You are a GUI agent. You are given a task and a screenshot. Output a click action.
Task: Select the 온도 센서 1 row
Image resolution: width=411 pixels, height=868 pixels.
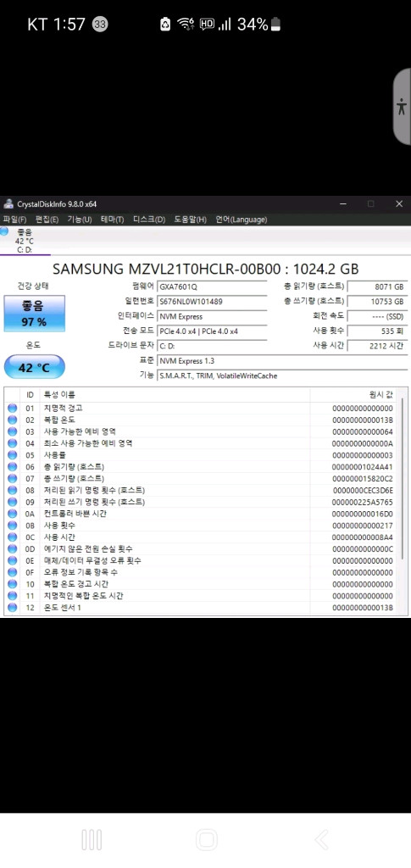tap(202, 607)
